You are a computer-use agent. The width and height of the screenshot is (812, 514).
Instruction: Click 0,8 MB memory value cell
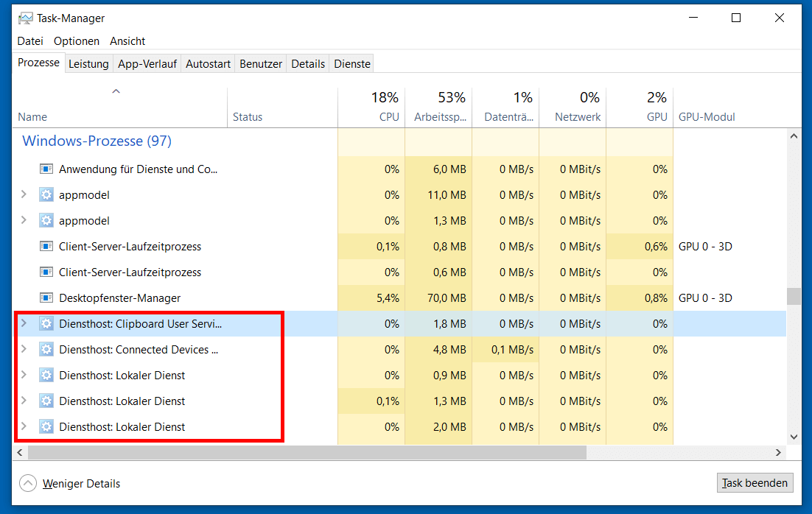[438, 247]
